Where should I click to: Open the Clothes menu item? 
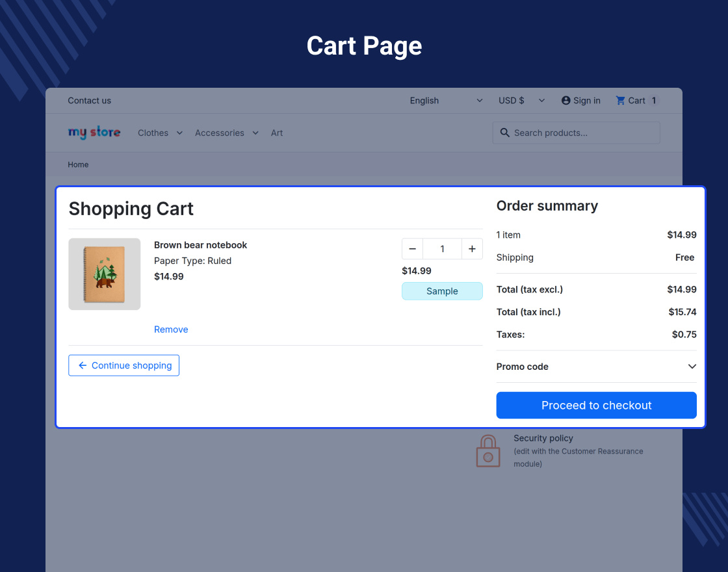tap(153, 133)
